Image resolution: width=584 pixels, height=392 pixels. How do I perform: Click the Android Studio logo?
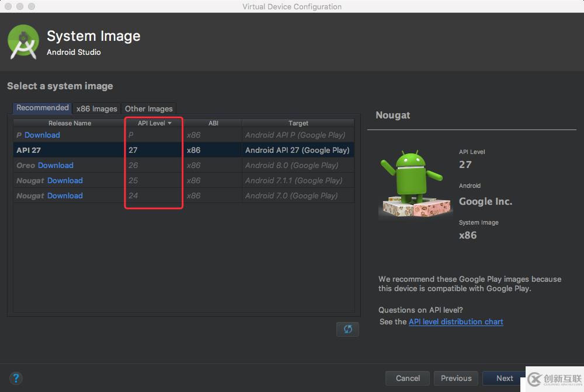click(23, 41)
